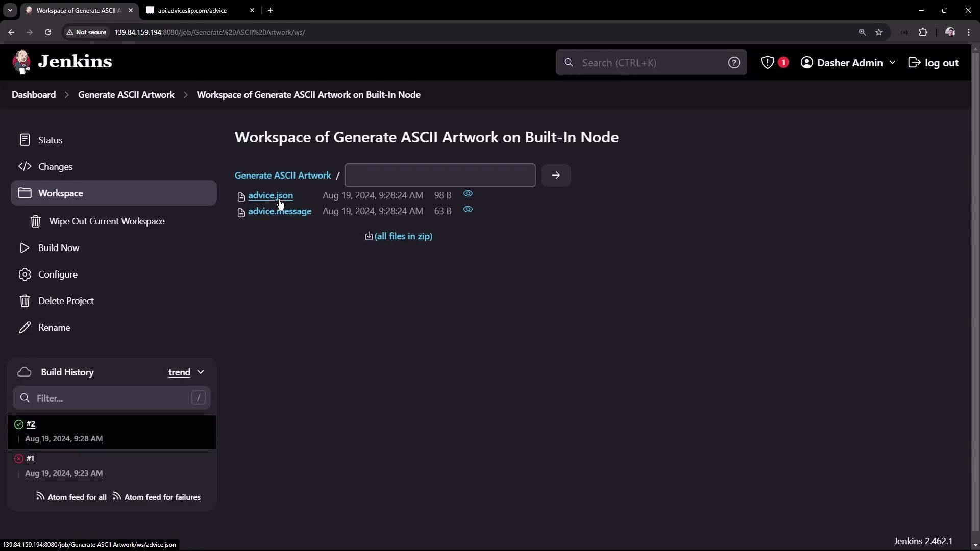Open Configure via the gear icon
Viewport: 980px width, 551px height.
click(x=24, y=274)
